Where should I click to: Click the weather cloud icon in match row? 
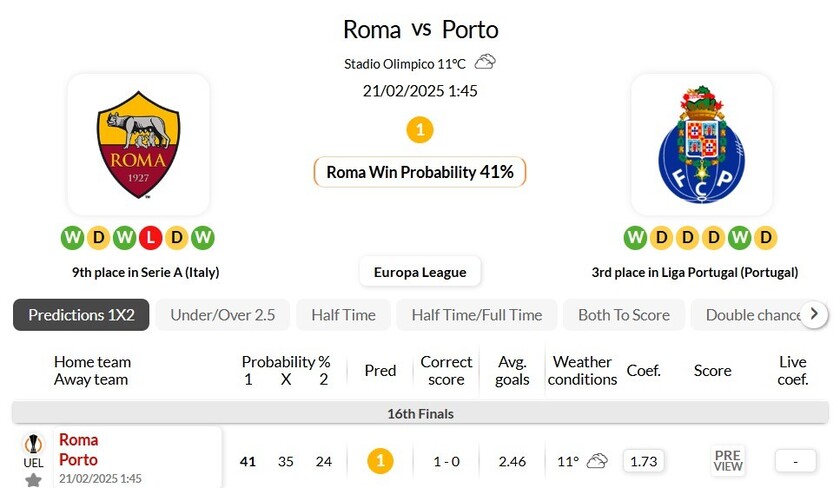tap(597, 461)
